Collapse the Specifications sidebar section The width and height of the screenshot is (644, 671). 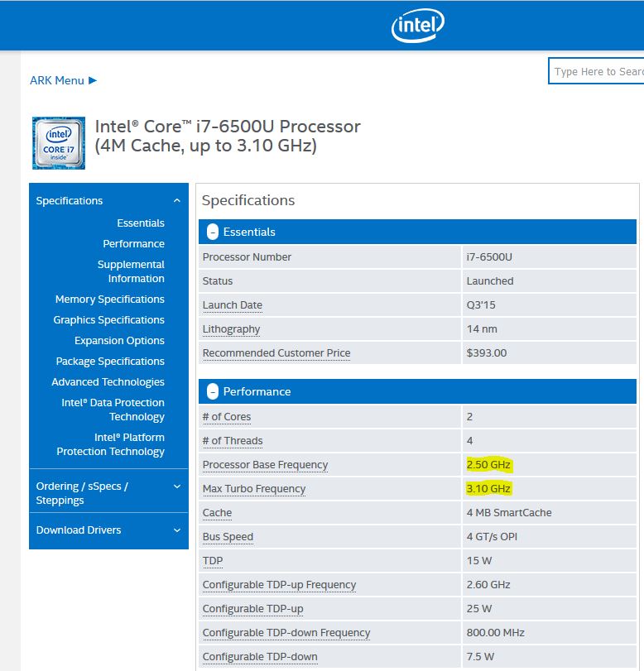click(177, 201)
